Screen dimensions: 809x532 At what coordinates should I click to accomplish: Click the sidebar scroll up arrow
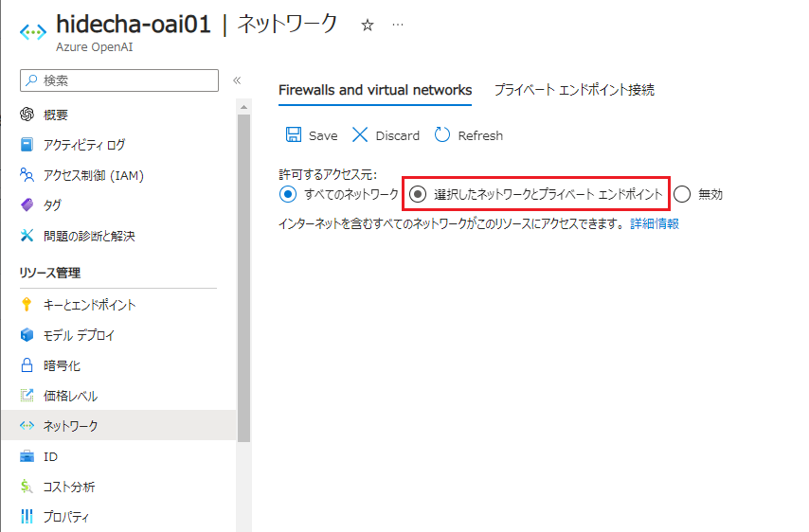coord(244,107)
